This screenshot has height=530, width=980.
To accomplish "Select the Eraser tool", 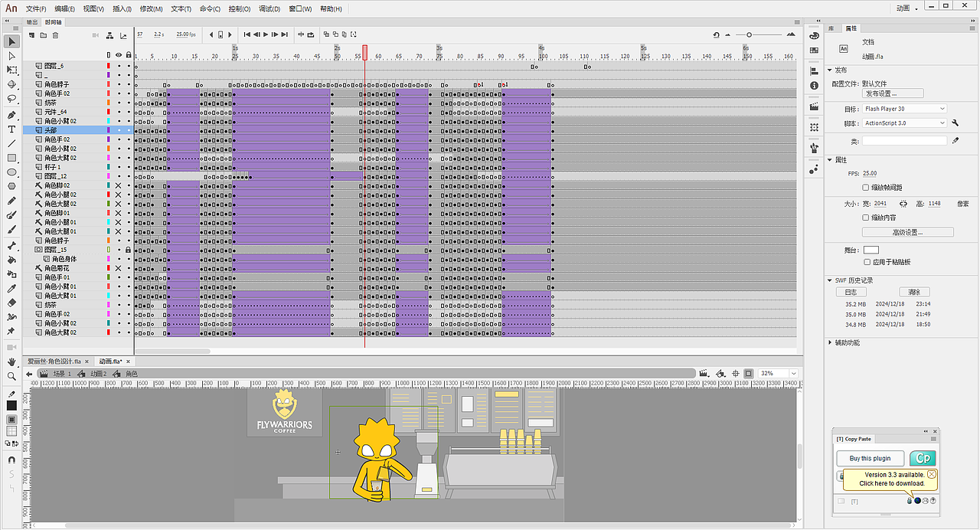I will pos(11,303).
